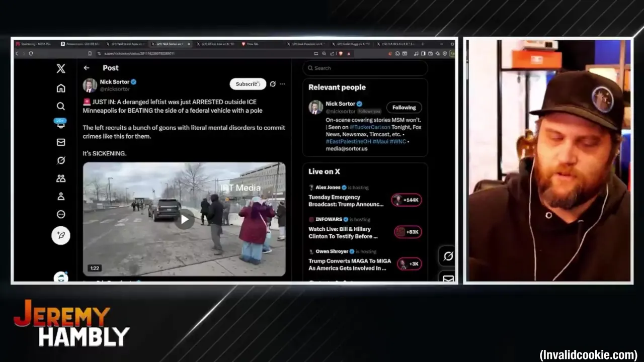Click the X logo in the sidebar

[61, 69]
